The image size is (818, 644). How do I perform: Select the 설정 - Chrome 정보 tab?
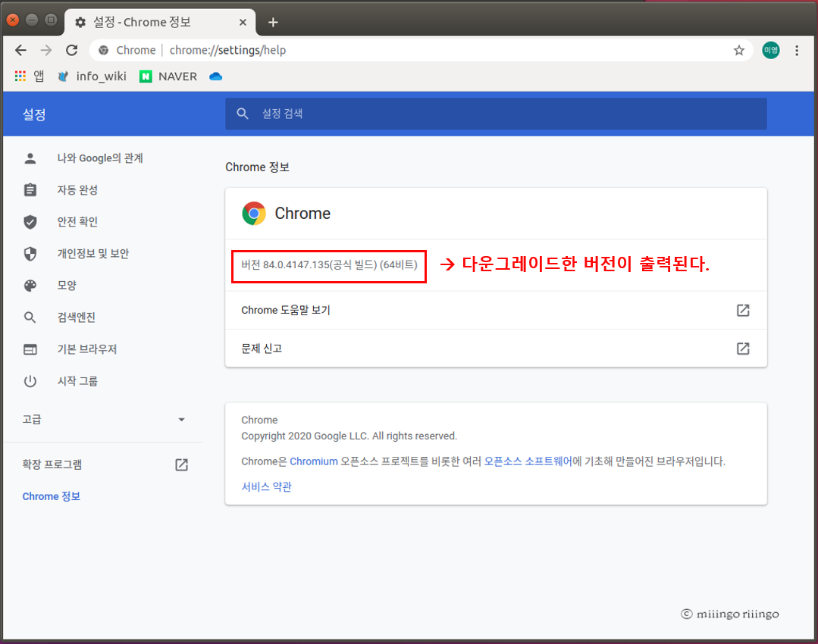point(160,23)
